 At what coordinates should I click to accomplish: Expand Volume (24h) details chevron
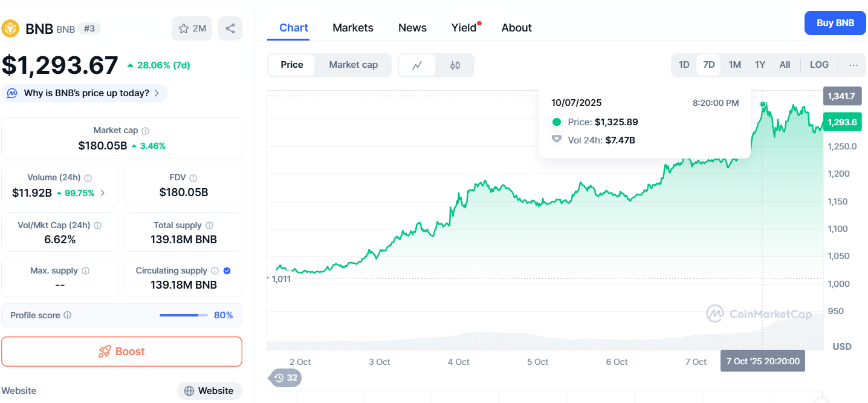tap(102, 193)
